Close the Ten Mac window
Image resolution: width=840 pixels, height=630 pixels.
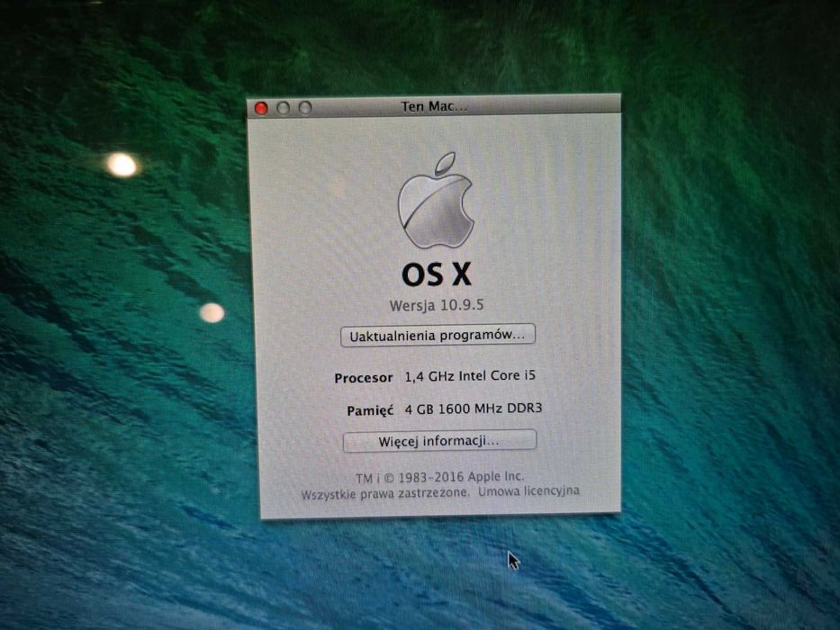click(261, 108)
